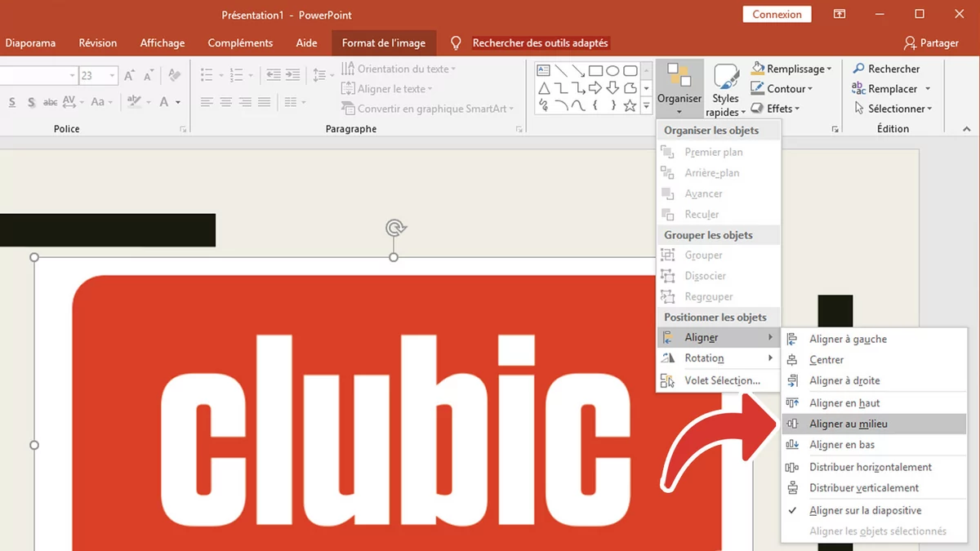Select the Text Box shape in gallery

tap(544, 70)
